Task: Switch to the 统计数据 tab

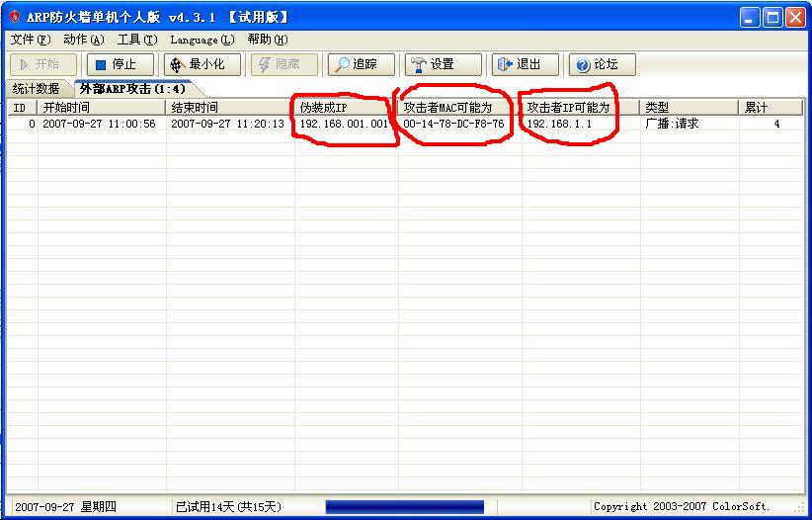Action: pyautogui.click(x=36, y=89)
